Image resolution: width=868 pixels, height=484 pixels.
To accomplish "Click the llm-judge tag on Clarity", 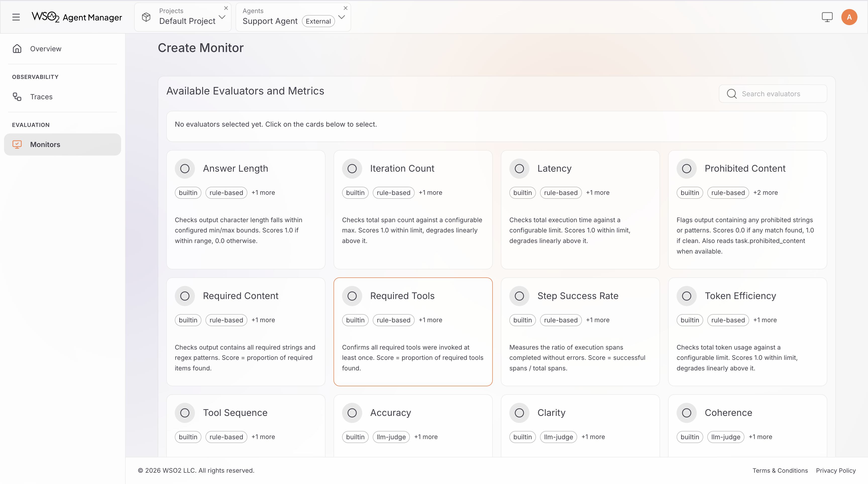I will coord(558,437).
